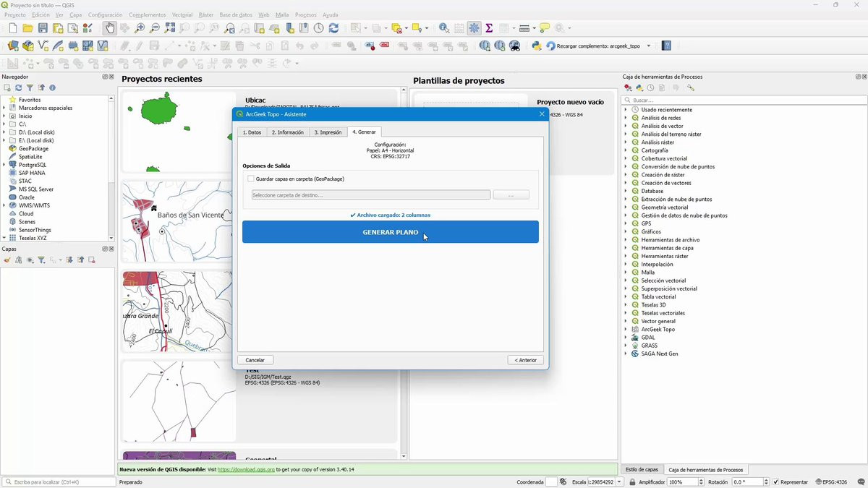Viewport: 868px width, 488px height.
Task: Click the Zoom Out magnifier
Action: (x=155, y=28)
